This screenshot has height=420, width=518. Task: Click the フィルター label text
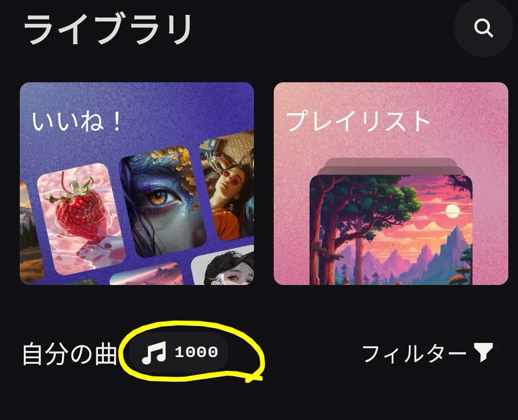tap(414, 353)
